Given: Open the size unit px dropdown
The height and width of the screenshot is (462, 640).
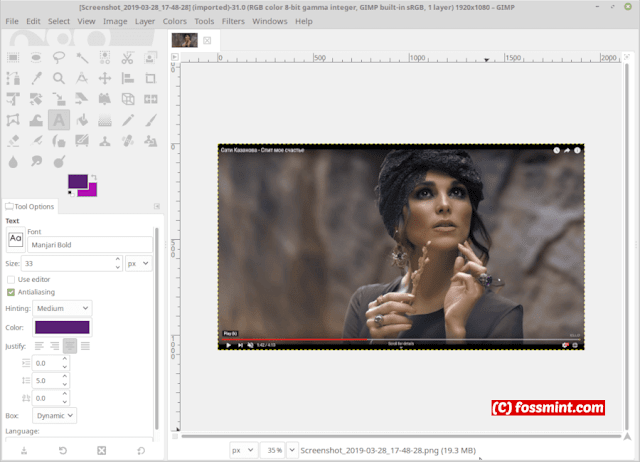Looking at the screenshot, I should pyautogui.click(x=138, y=264).
